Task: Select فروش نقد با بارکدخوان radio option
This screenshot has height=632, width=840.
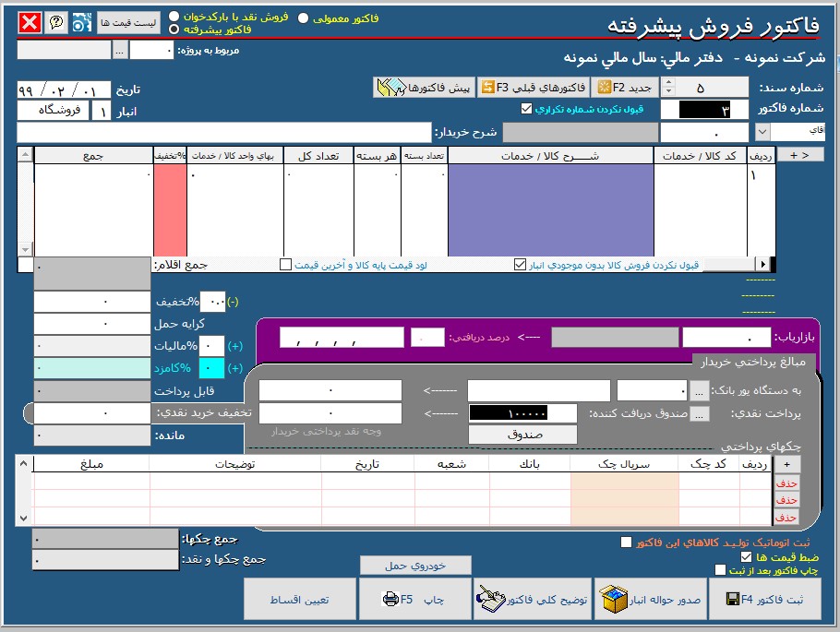Action: pyautogui.click(x=174, y=18)
